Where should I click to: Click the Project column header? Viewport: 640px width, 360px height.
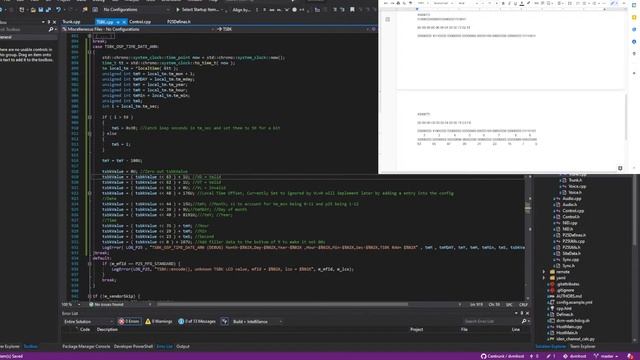coord(416,329)
